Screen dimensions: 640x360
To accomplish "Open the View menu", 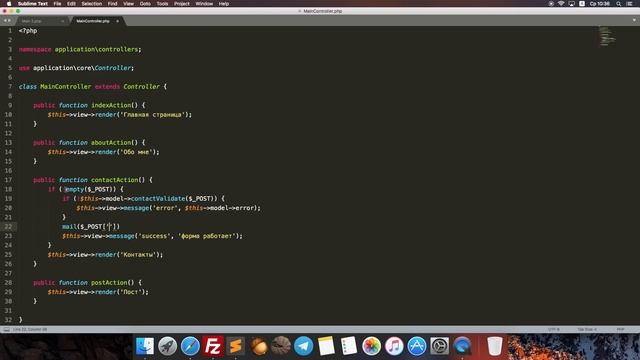I will [x=129, y=4].
